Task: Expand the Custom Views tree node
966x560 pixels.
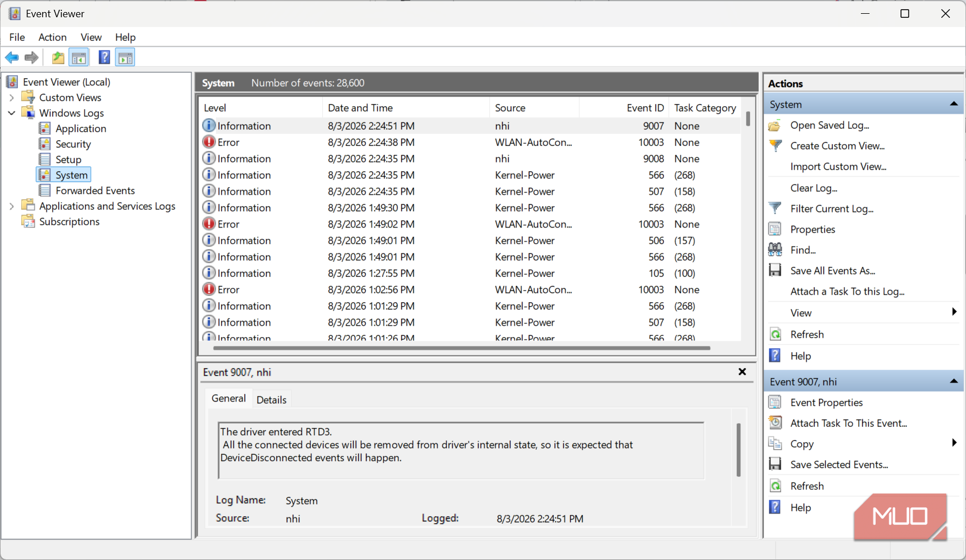Action: click(x=11, y=98)
